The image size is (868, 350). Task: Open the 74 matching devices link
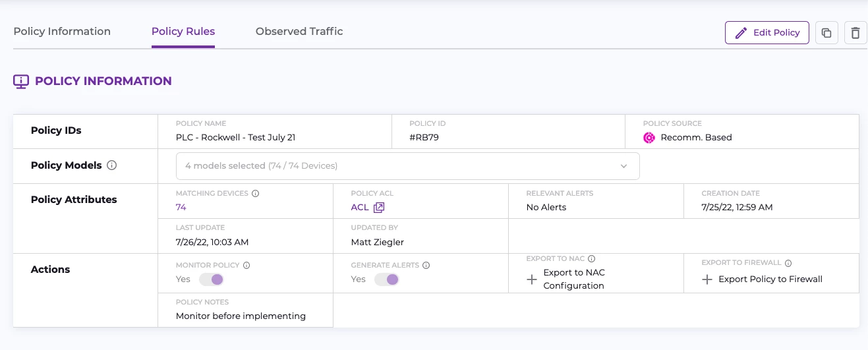pos(181,207)
